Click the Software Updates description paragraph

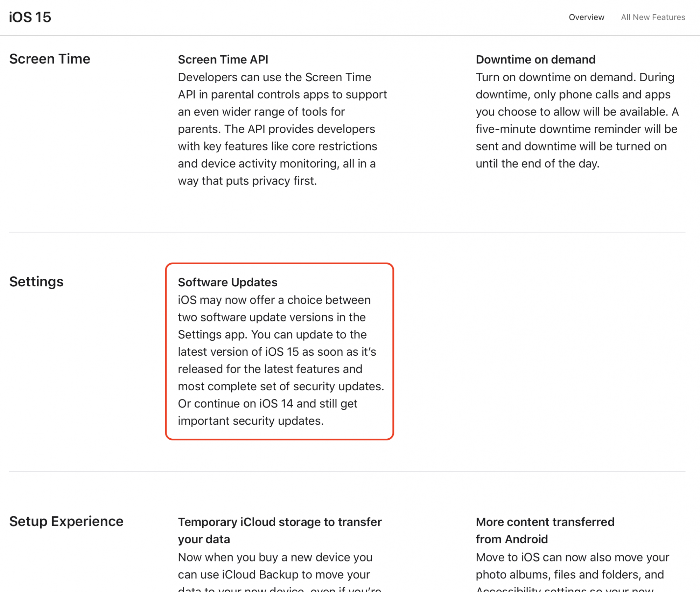pos(280,352)
